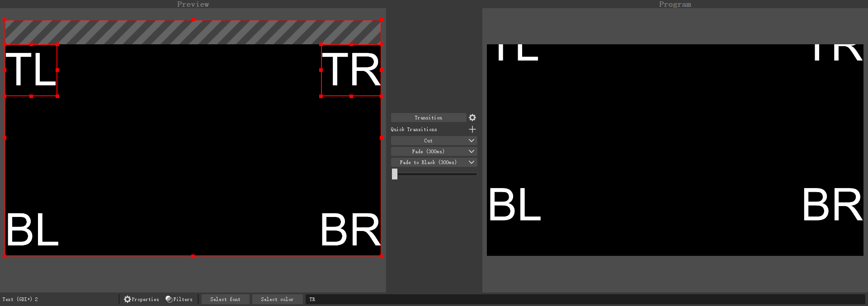Click the Transition button
Viewport: 868px width, 306px height.
(429, 118)
